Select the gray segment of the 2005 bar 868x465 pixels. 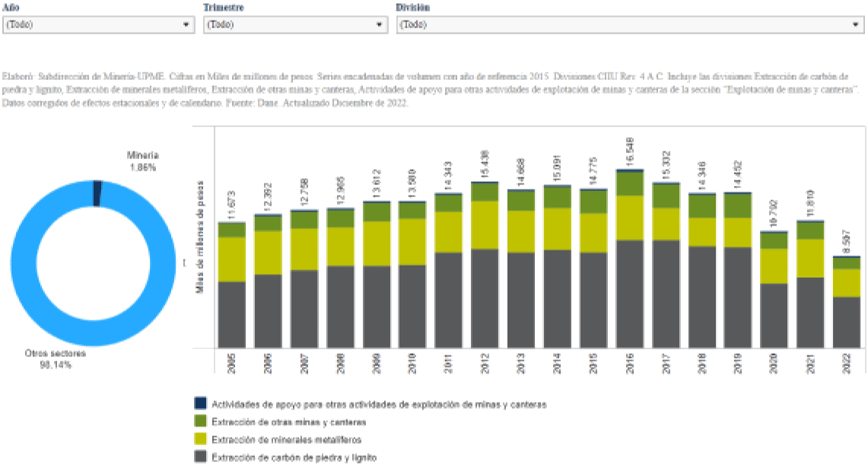231,314
